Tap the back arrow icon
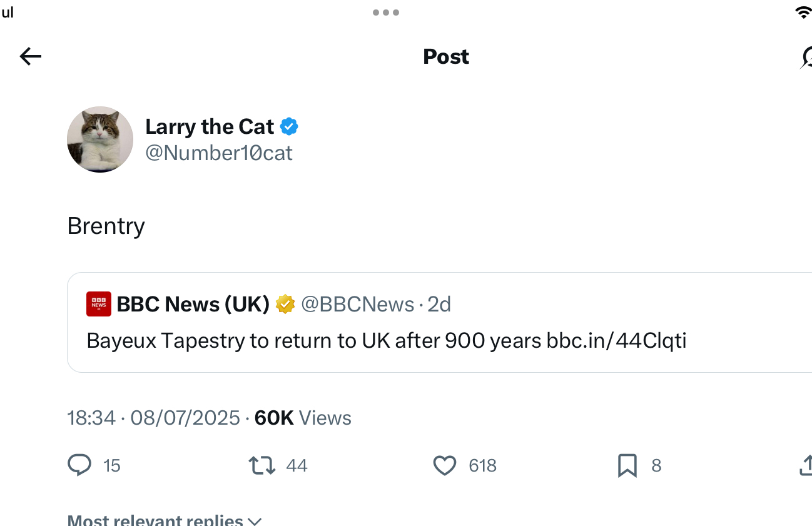Screen dimensions: 812x526 click(x=30, y=57)
